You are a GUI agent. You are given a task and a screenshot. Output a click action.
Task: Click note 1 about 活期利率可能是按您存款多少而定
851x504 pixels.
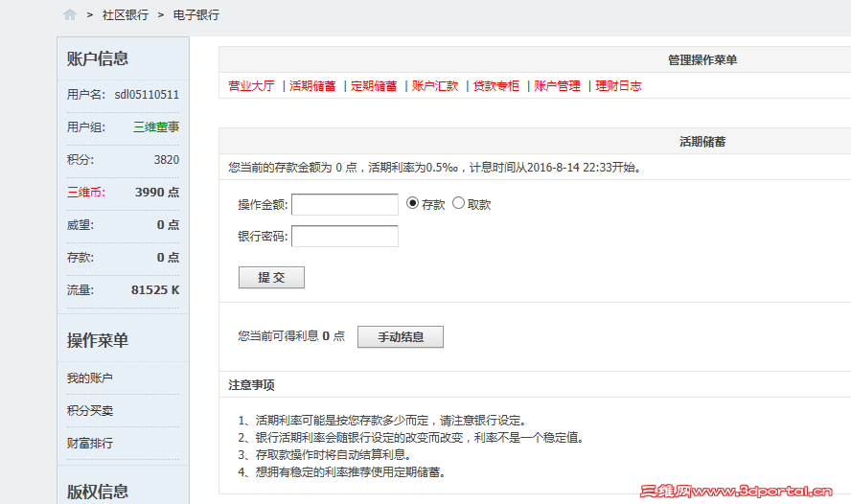(x=383, y=421)
